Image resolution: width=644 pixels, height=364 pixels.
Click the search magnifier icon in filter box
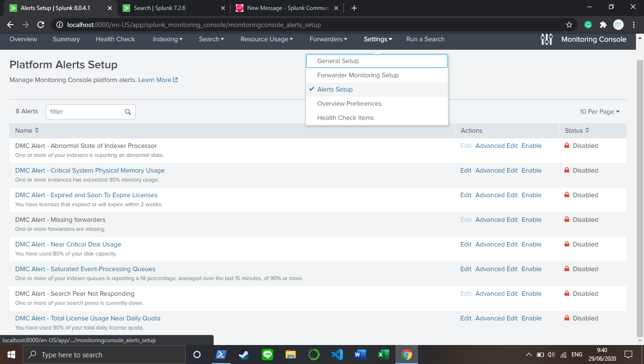(128, 112)
